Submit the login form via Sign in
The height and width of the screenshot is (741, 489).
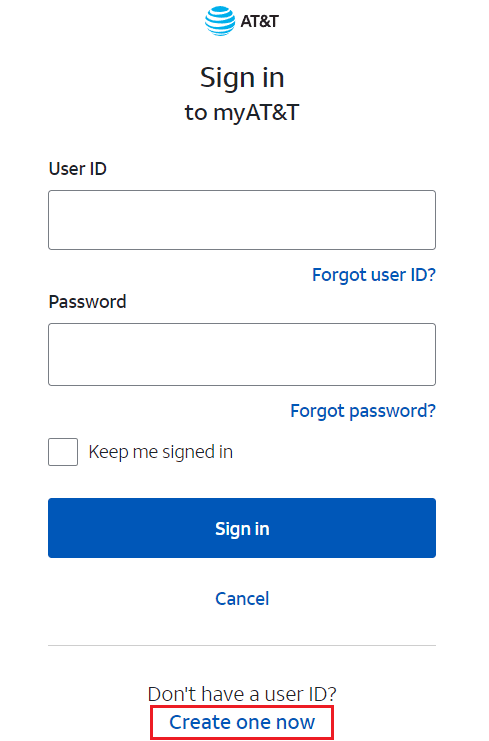coord(242,528)
